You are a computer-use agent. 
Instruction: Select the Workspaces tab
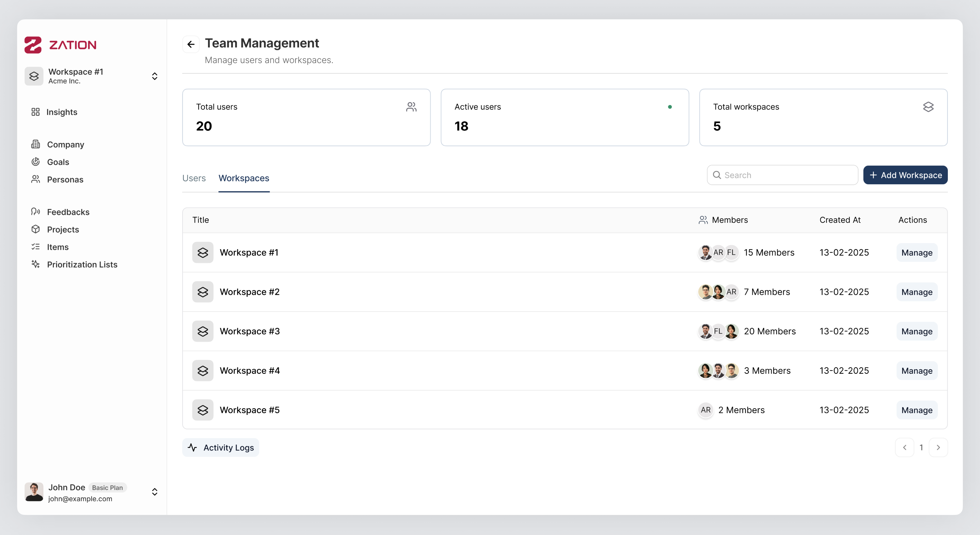point(244,178)
